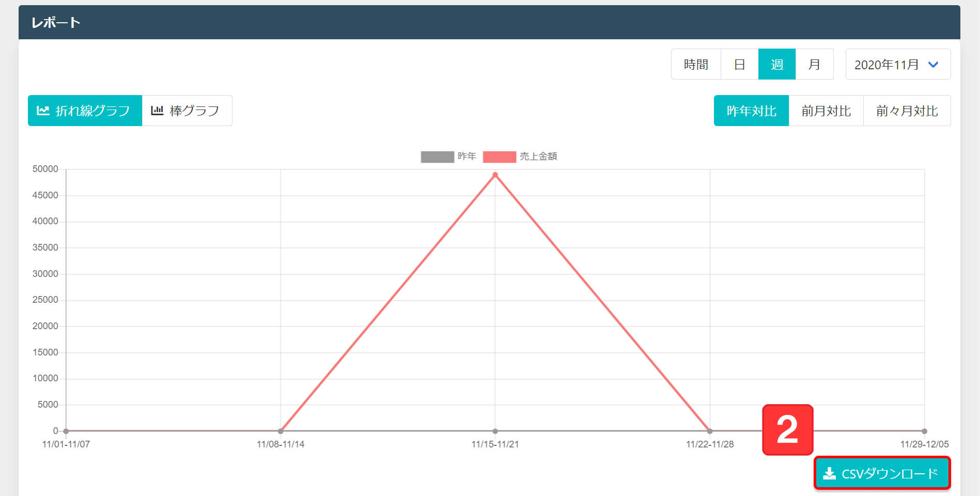Select 前月対比 comparison tab
980x496 pixels.
[826, 111]
